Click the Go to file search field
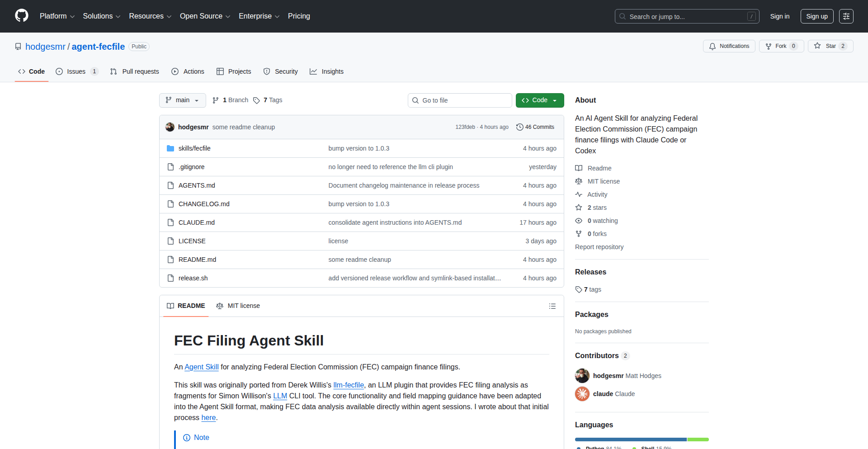Image resolution: width=868 pixels, height=449 pixels. click(460, 100)
